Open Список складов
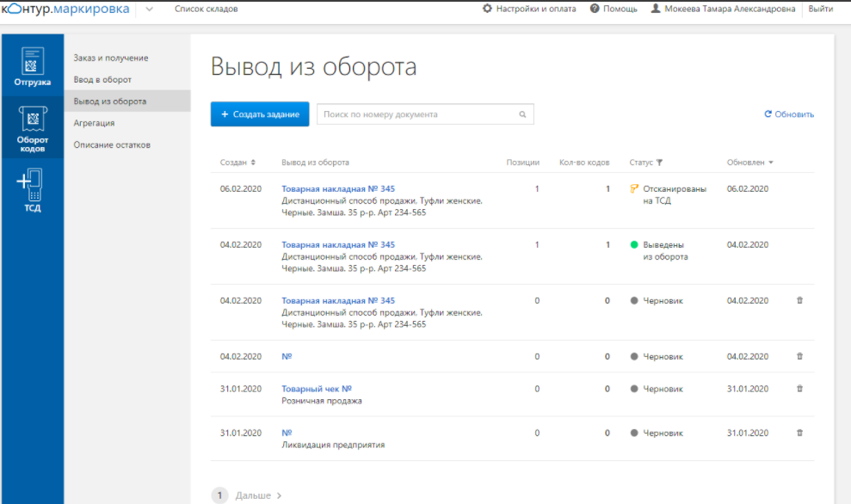Image resolution: width=851 pixels, height=504 pixels. 206,9
